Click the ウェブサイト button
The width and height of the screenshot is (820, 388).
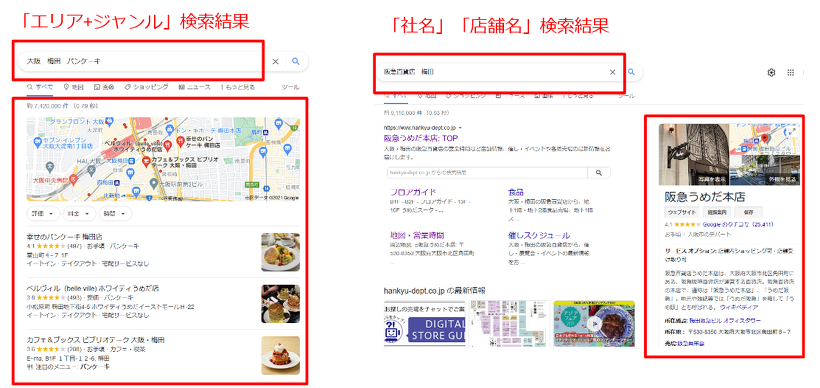[x=681, y=212]
